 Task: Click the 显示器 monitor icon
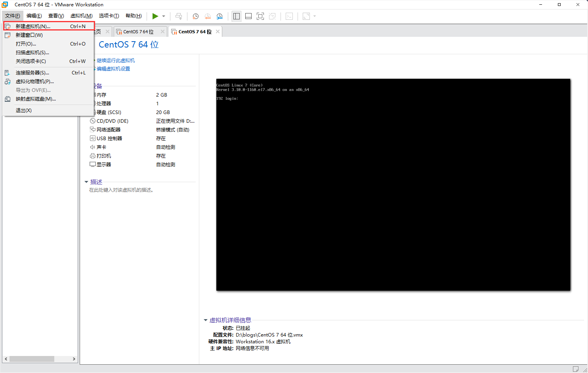click(x=92, y=164)
